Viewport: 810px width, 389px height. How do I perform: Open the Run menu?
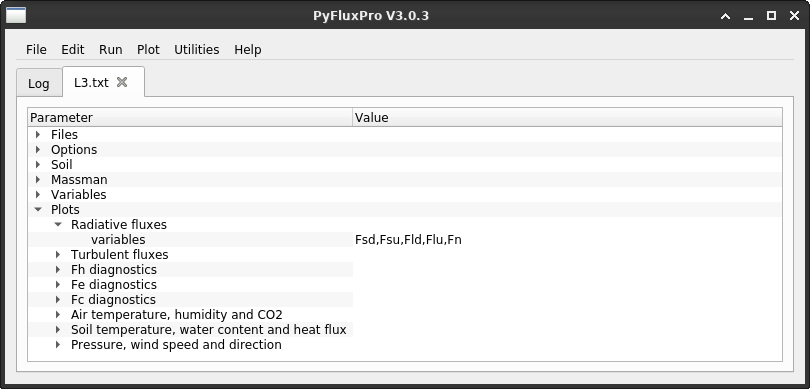[111, 50]
